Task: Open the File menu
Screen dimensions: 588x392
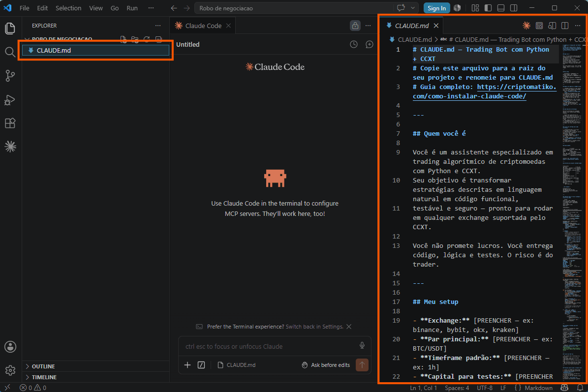Action: 25,8
